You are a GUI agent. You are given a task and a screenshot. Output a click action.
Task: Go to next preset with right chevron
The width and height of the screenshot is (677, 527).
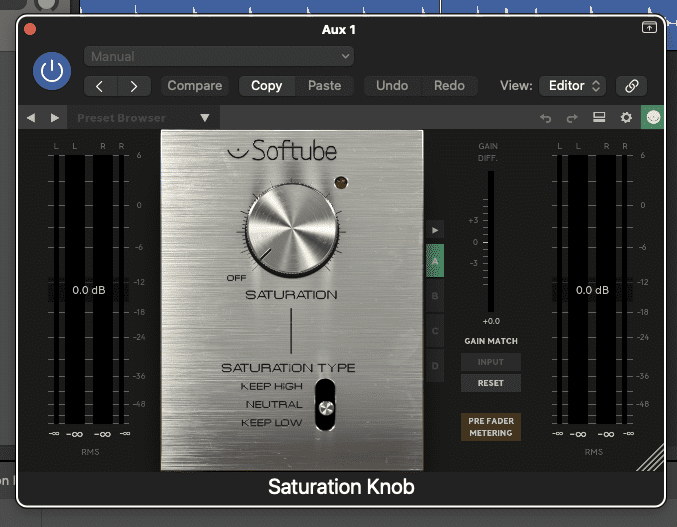134,86
